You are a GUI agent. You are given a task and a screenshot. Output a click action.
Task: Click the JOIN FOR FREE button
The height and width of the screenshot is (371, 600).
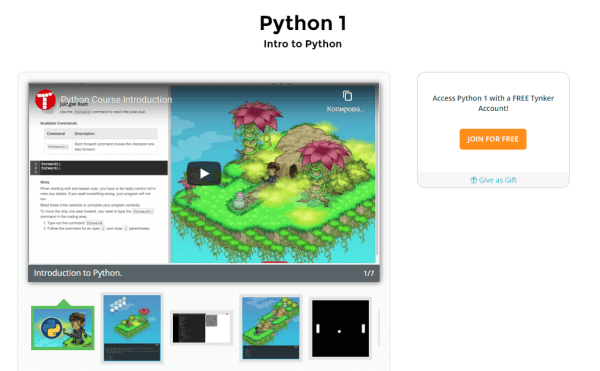(493, 139)
